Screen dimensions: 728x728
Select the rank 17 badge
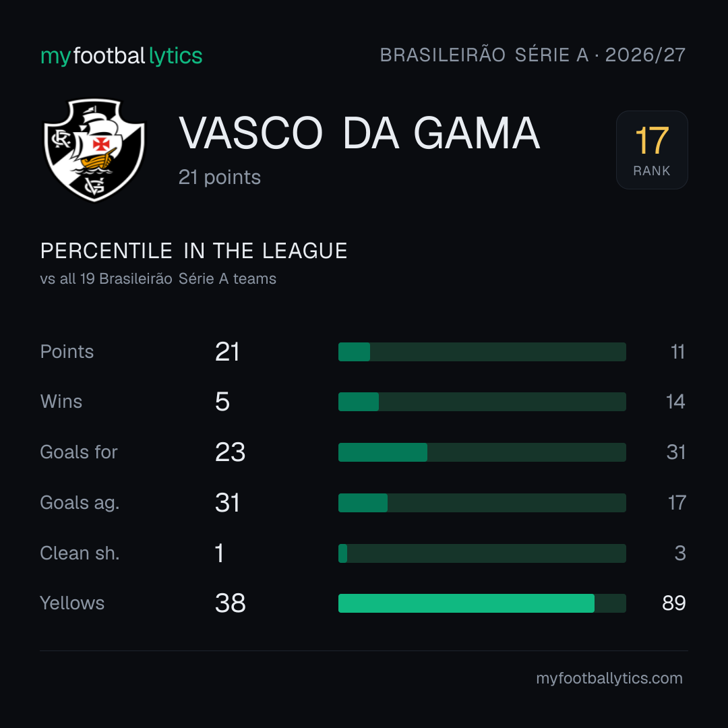(x=652, y=150)
